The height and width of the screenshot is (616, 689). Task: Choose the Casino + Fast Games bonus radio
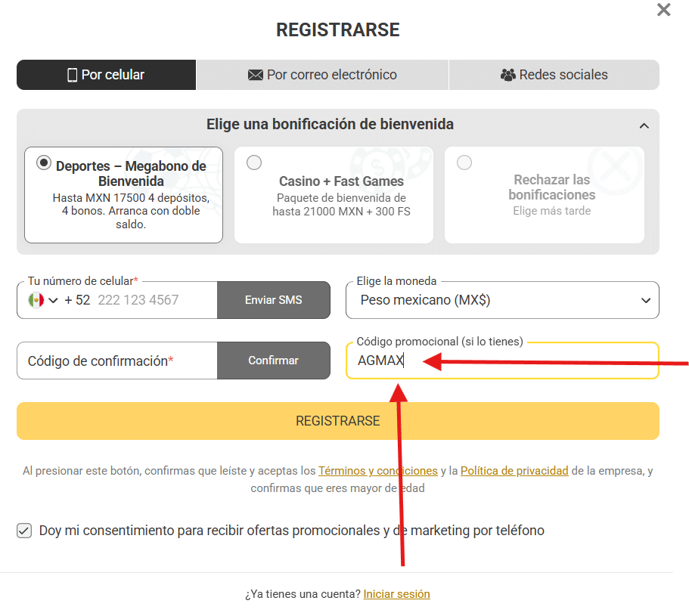pyautogui.click(x=254, y=163)
